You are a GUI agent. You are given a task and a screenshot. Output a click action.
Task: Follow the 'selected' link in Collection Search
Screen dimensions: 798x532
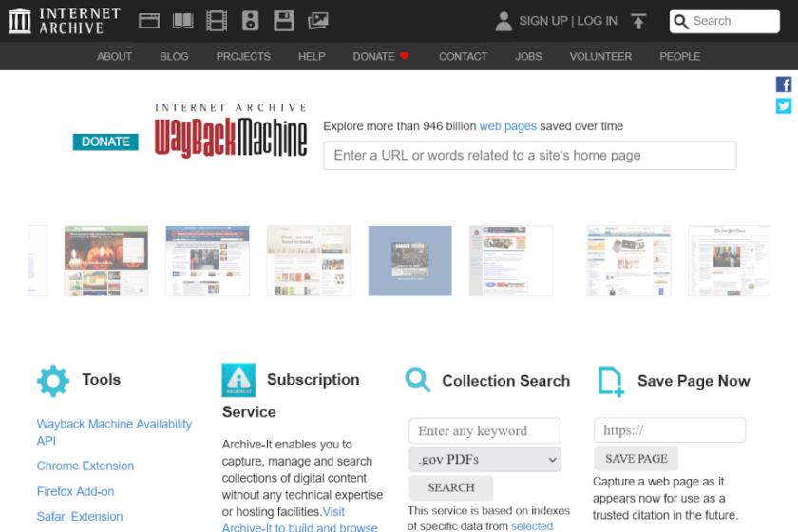(x=532, y=526)
